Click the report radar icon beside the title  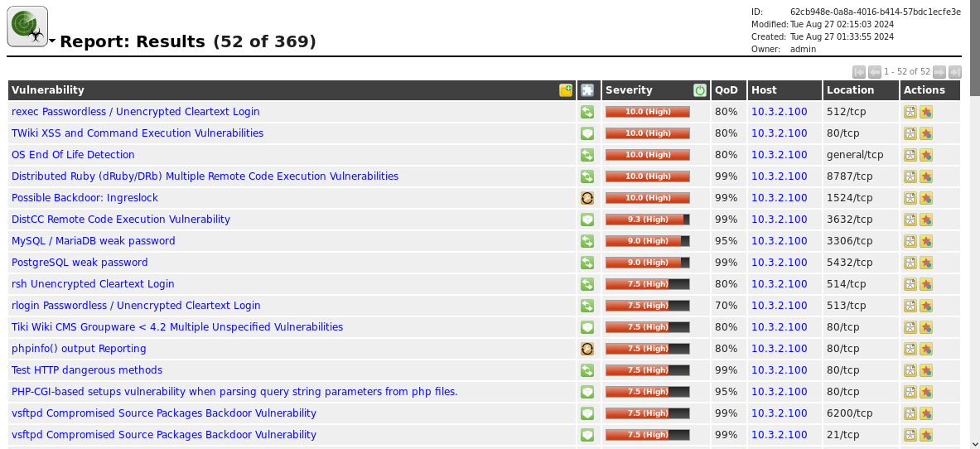click(x=27, y=27)
